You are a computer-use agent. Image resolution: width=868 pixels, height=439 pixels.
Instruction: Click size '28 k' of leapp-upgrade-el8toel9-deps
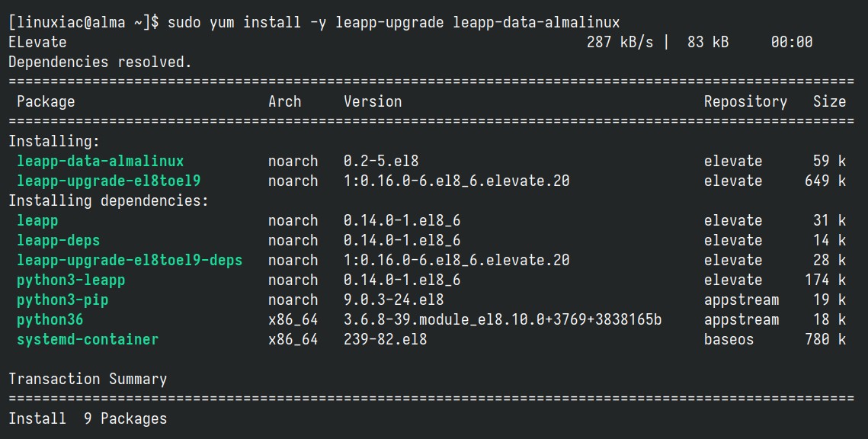829,261
